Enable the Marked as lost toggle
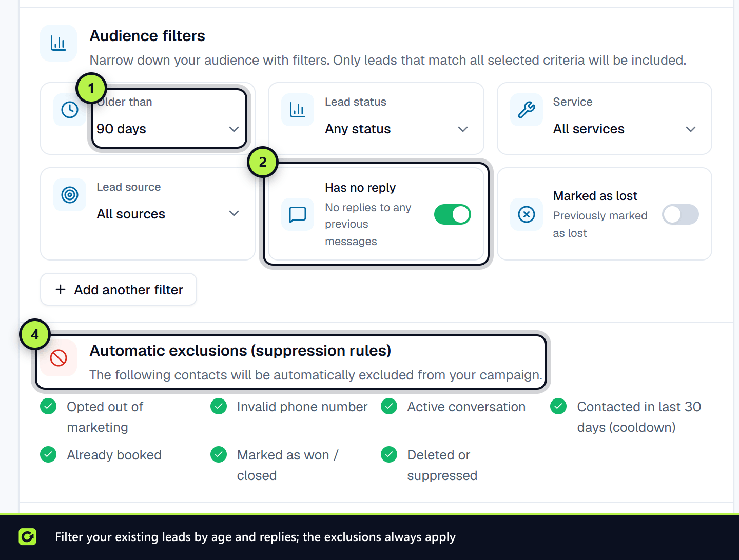 (x=680, y=214)
